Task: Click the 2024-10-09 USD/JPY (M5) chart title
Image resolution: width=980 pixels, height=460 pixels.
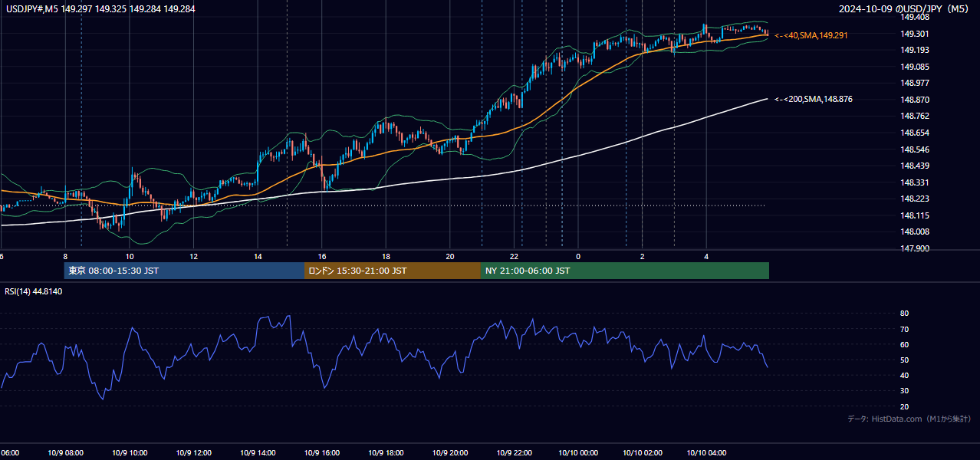Action: coord(903,8)
